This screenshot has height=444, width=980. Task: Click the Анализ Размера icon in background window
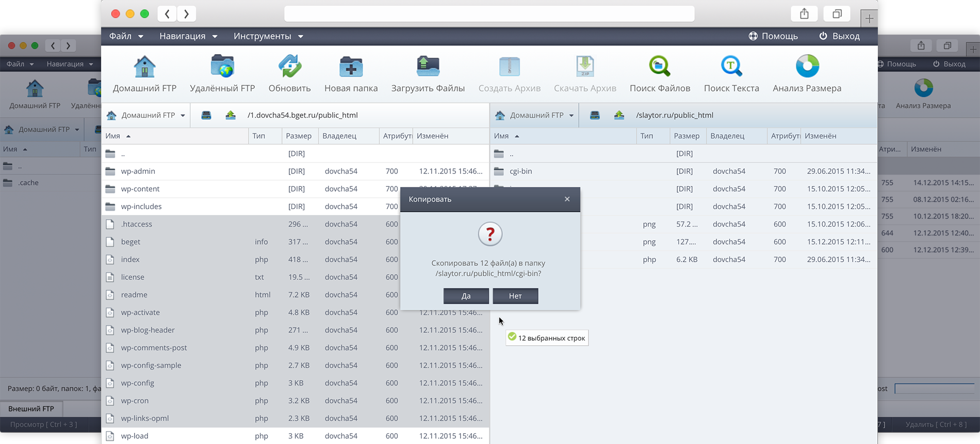(x=923, y=88)
